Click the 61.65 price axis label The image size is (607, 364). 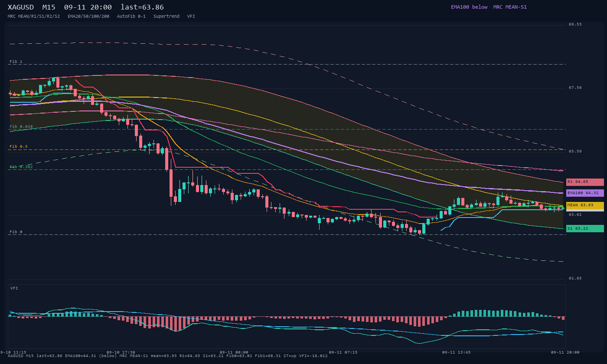575,279
